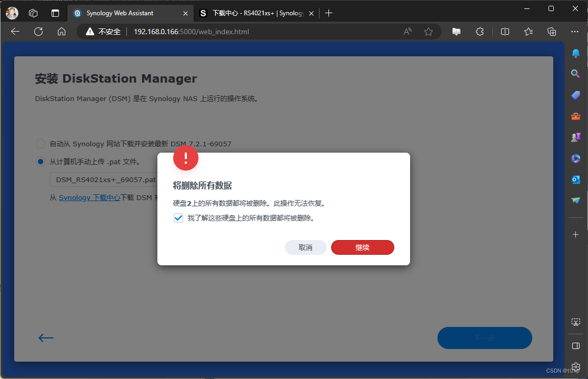
Task: Open sidebar settings gear
Action: pos(575,366)
